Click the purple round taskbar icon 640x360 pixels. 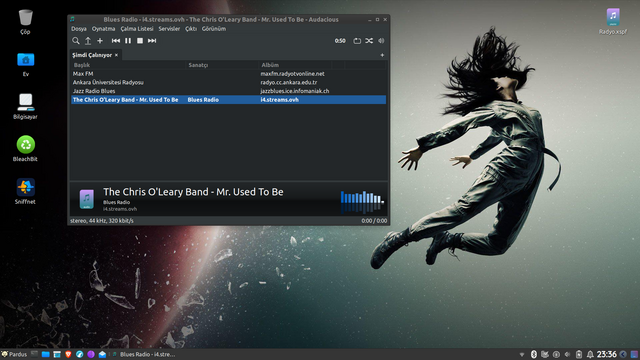pos(91,354)
